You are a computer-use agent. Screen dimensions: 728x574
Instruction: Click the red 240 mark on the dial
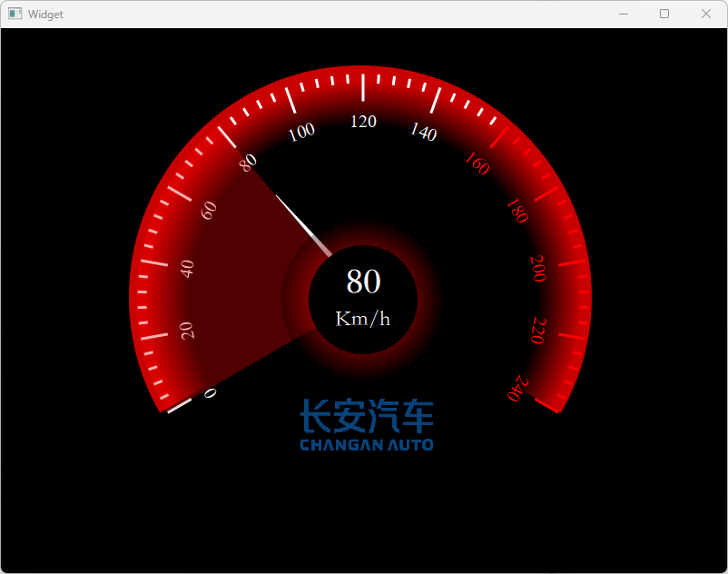coord(518,388)
